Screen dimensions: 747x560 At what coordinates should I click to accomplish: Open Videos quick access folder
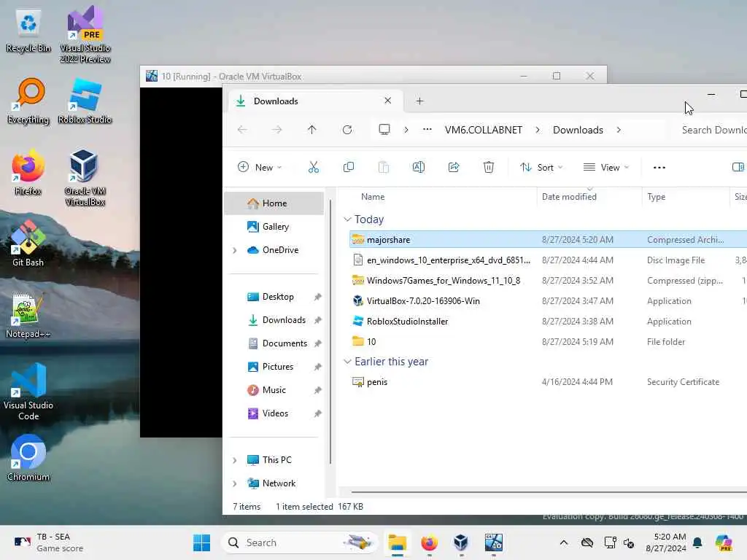[274, 413]
